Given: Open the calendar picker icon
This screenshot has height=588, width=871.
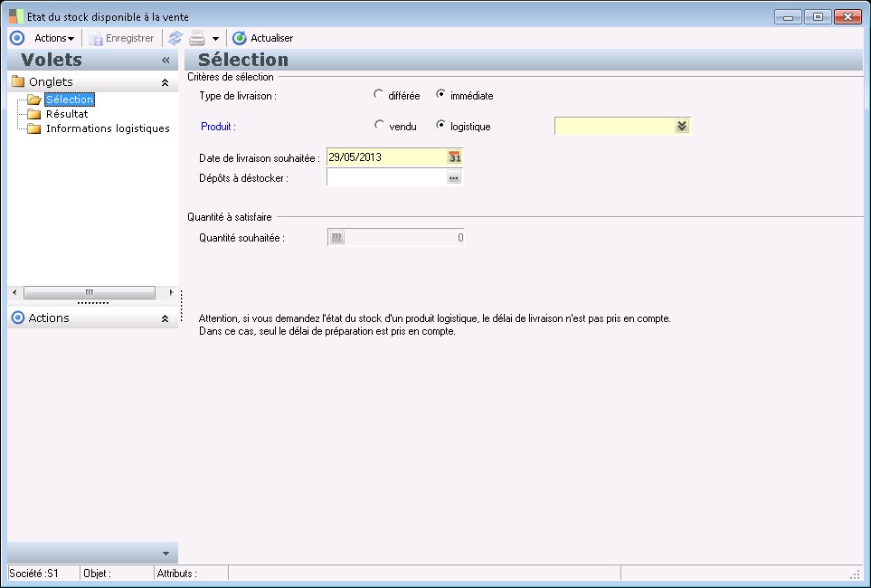Looking at the screenshot, I should pyautogui.click(x=454, y=157).
